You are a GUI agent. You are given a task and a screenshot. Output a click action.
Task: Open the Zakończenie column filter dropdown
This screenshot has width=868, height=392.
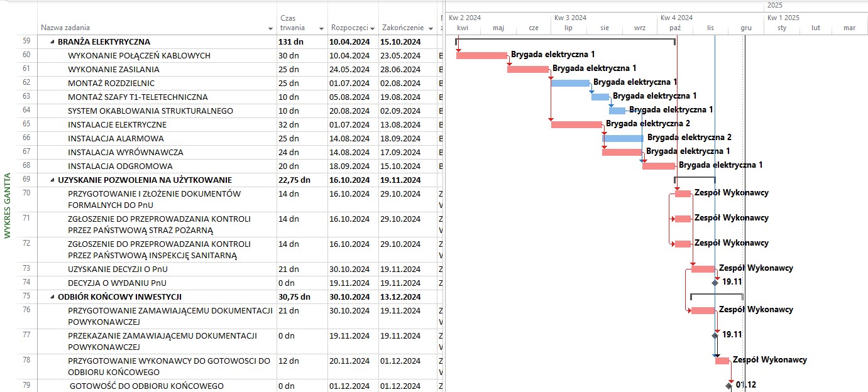431,28
